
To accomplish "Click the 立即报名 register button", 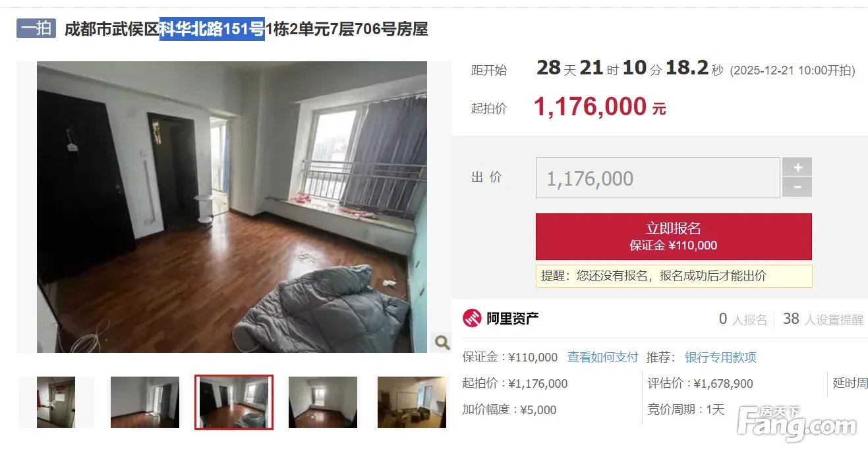I will 674,236.
